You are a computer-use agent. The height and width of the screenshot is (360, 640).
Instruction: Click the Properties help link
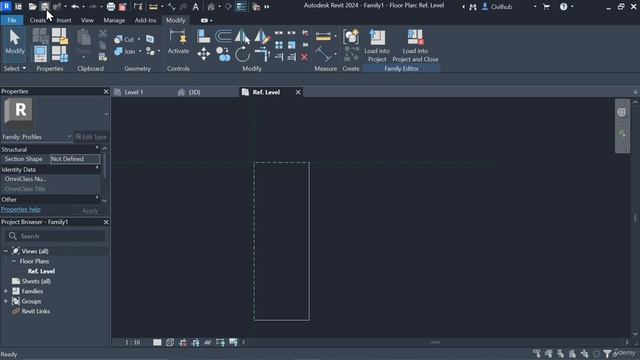point(20,209)
